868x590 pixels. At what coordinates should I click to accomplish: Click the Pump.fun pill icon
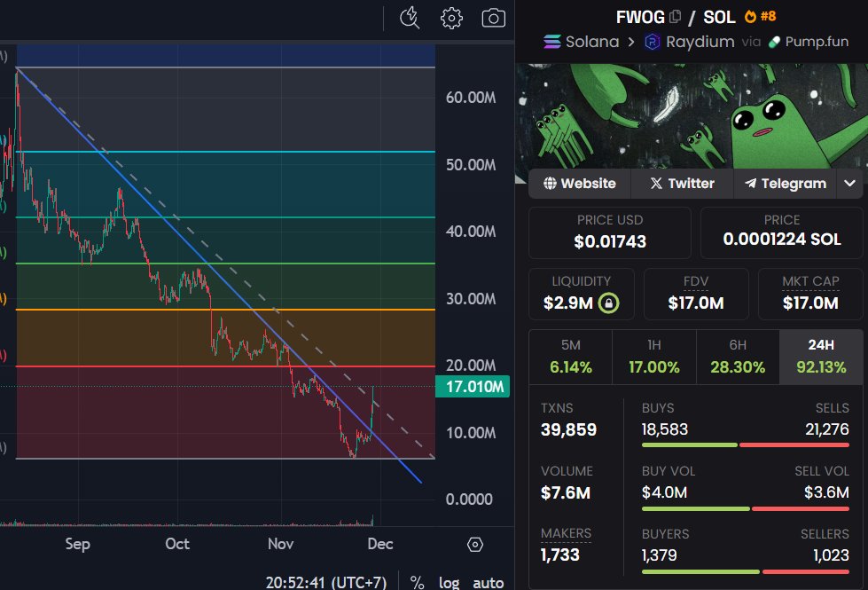(774, 42)
